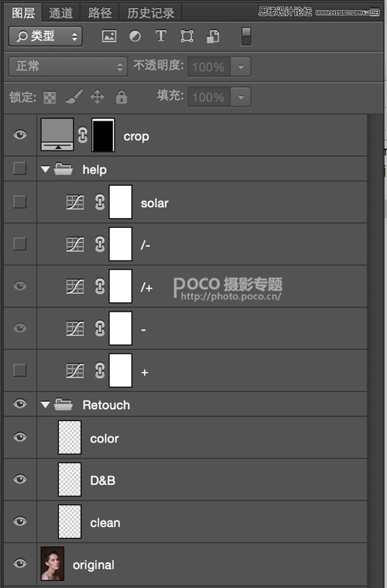Filter for smart objects icon

click(x=213, y=36)
